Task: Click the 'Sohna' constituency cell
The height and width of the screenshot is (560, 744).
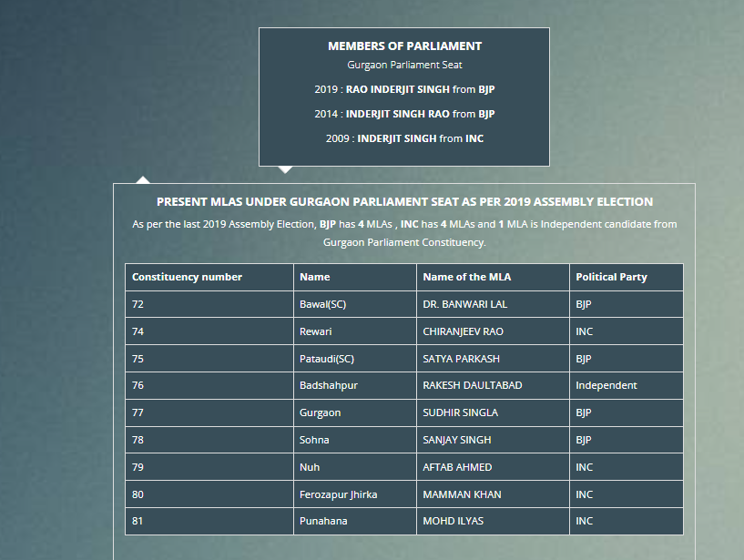Action: pos(355,440)
